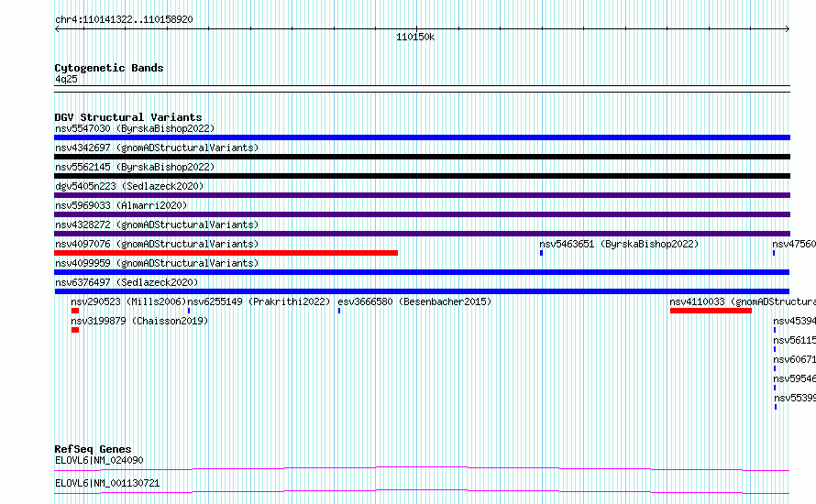Click the purple bar under nsv5969033
This screenshot has width=816, height=504.
tap(422, 214)
